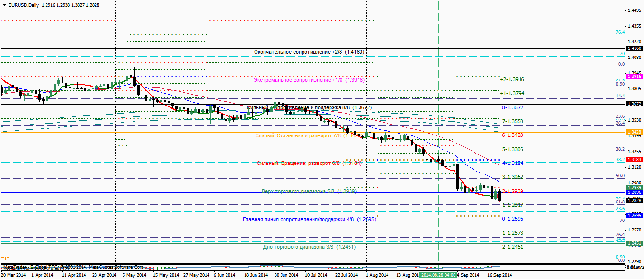Click the 1.3672 price tag on axis
This screenshot has width=644, height=279.
[635, 104]
